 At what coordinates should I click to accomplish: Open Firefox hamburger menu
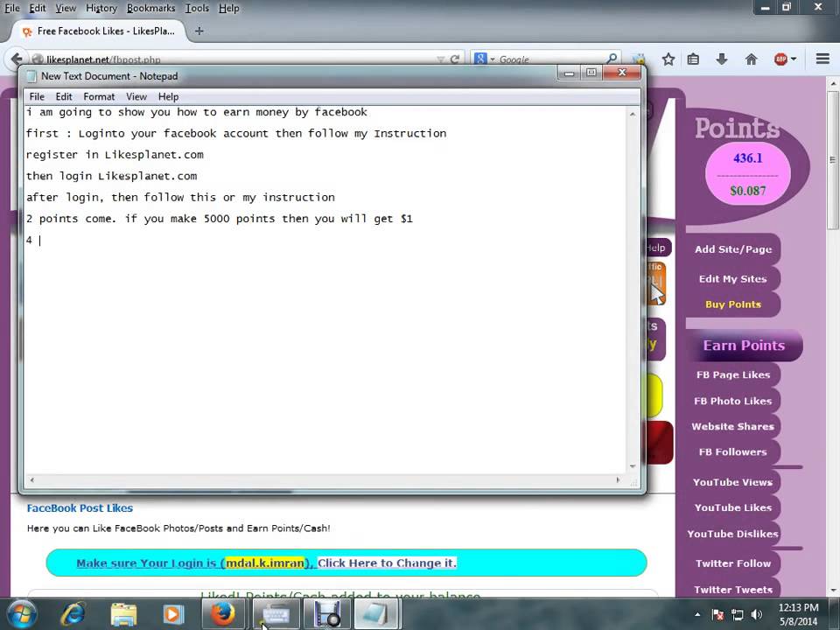pyautogui.click(x=822, y=59)
